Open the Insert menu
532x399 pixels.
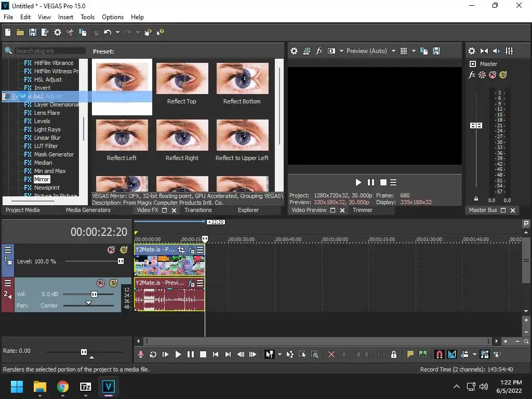65,17
